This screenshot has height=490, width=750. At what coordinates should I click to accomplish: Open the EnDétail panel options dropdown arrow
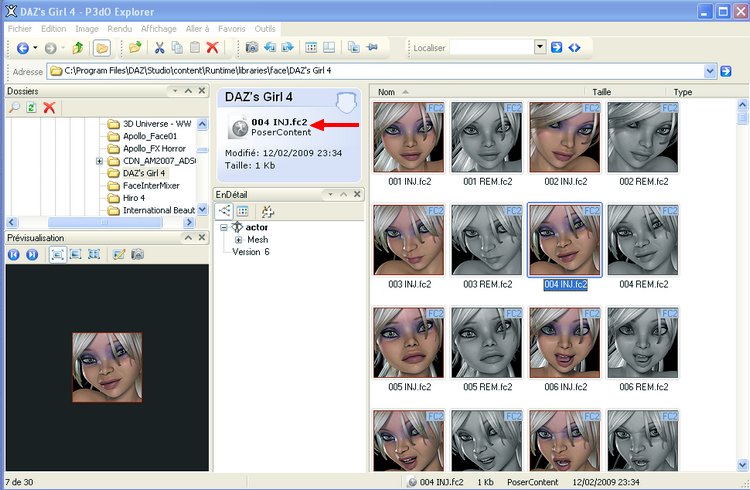click(x=330, y=194)
